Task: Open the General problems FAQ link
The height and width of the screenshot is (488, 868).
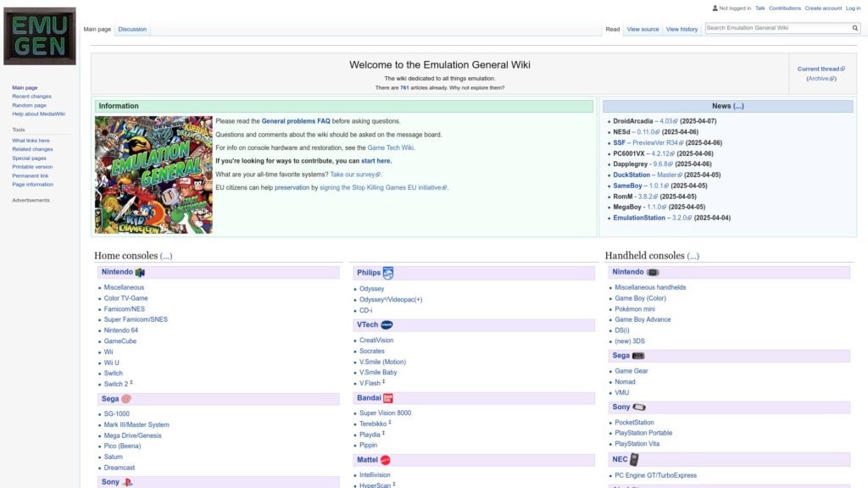Action: click(x=296, y=121)
